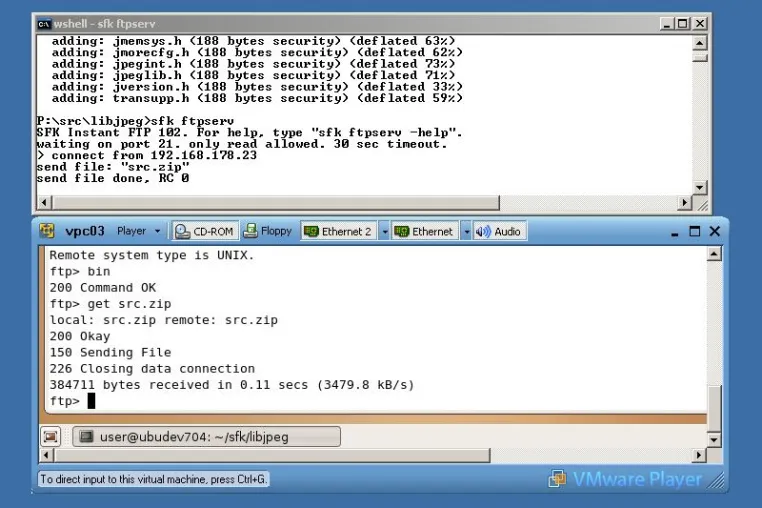The height and width of the screenshot is (508, 762).
Task: Maximize the wshell console window
Action: point(683,23)
